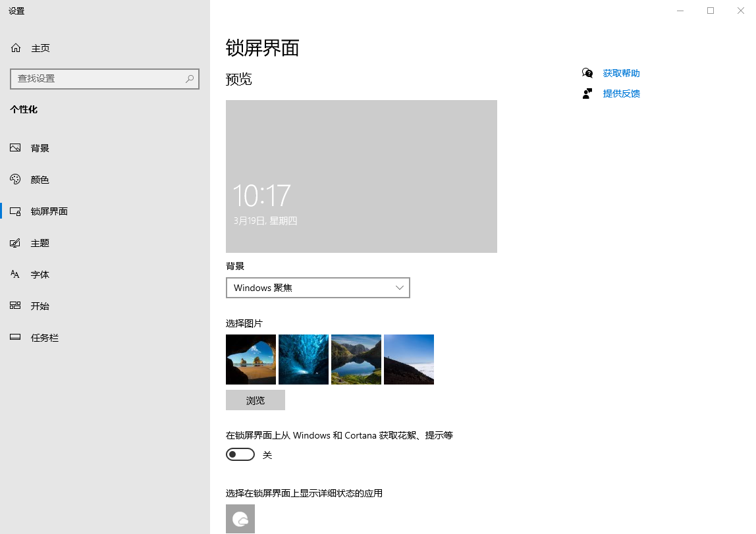Close the 设置 window
Image resolution: width=756 pixels, height=534 pixels.
tap(741, 11)
